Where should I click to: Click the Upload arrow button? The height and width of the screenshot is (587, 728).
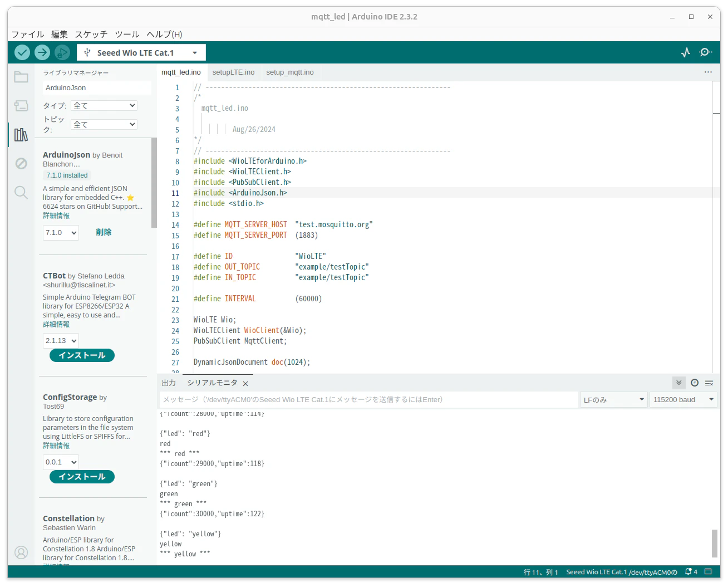[42, 52]
